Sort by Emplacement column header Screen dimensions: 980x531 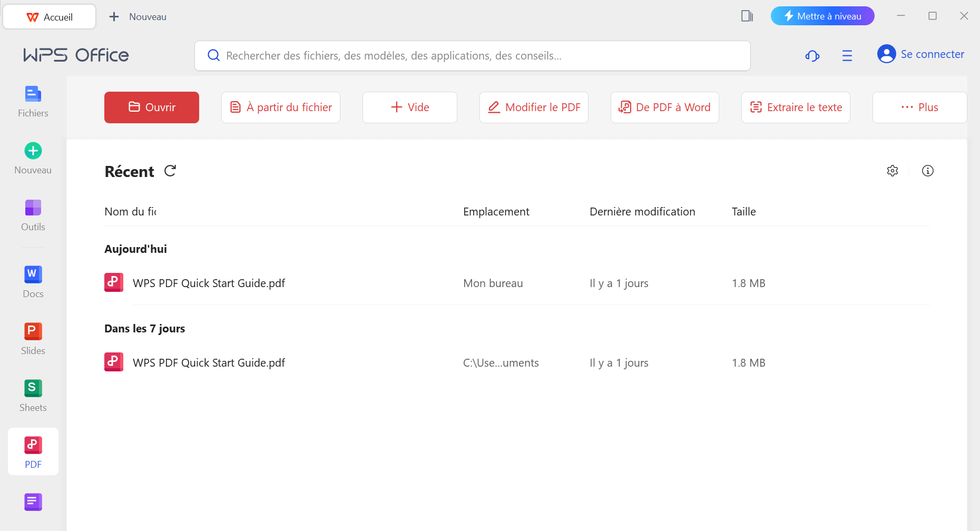point(496,212)
